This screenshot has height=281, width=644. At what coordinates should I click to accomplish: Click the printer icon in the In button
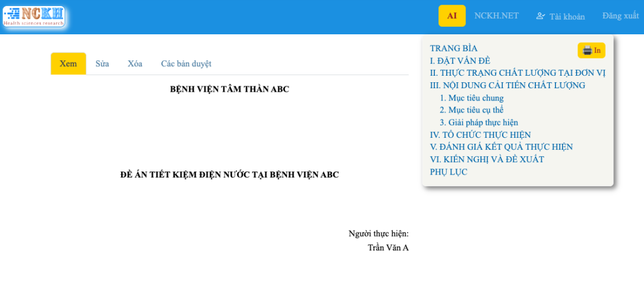click(587, 51)
